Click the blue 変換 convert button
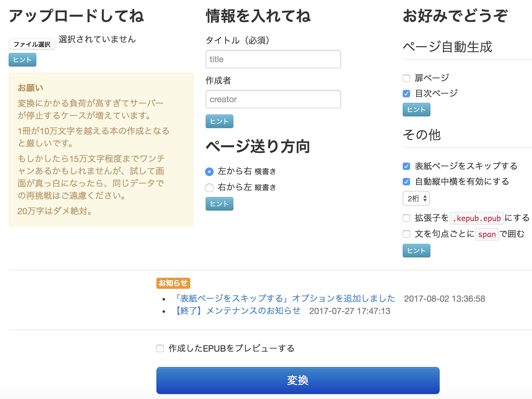This screenshot has height=399, width=532. [298, 380]
